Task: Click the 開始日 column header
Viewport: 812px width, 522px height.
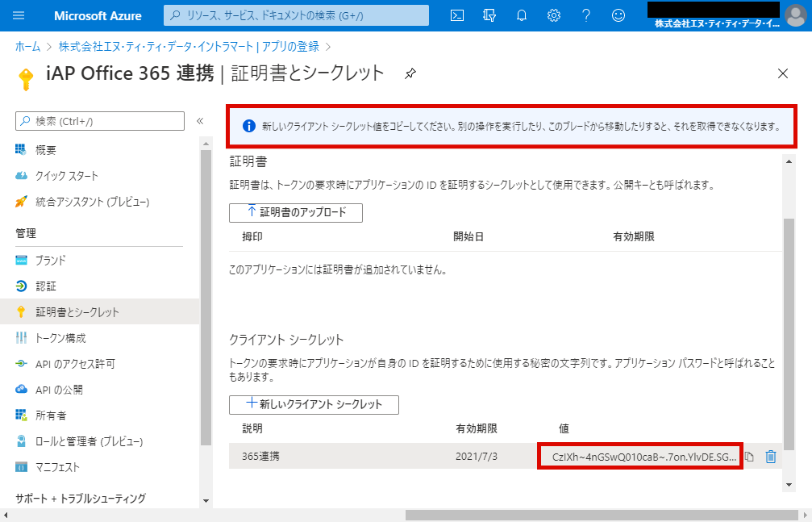Action: click(x=468, y=237)
